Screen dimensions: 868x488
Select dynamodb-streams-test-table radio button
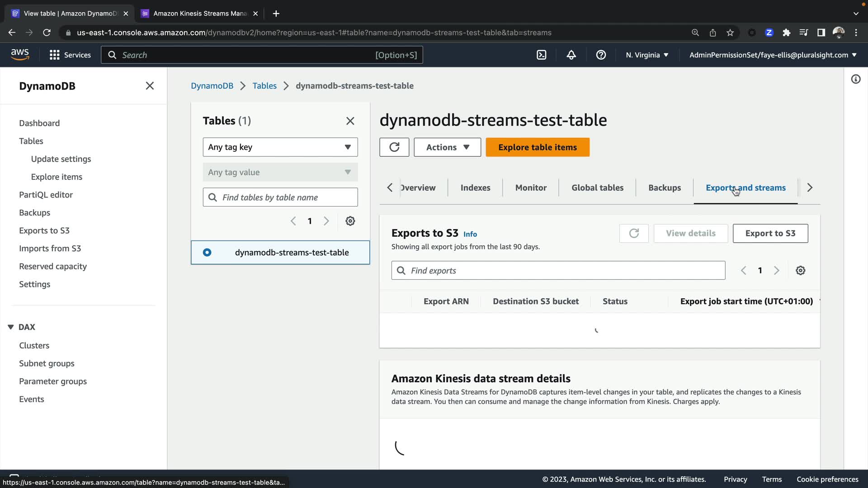point(207,253)
